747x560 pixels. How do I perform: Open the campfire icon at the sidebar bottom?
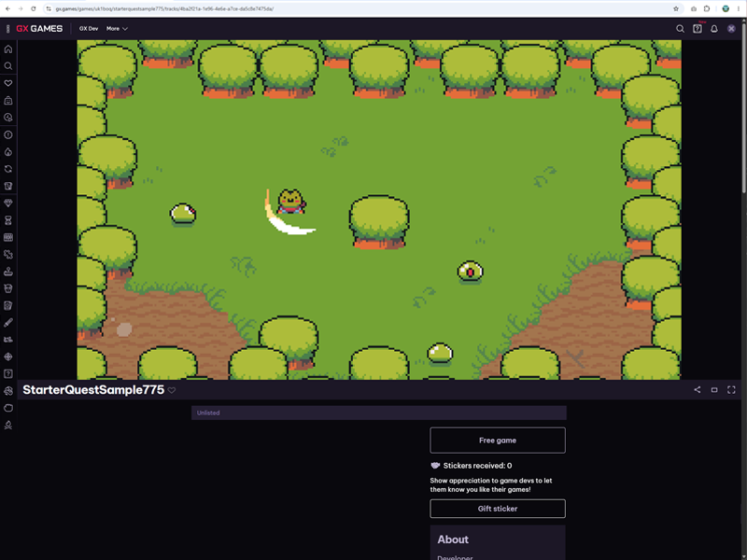coord(8,426)
